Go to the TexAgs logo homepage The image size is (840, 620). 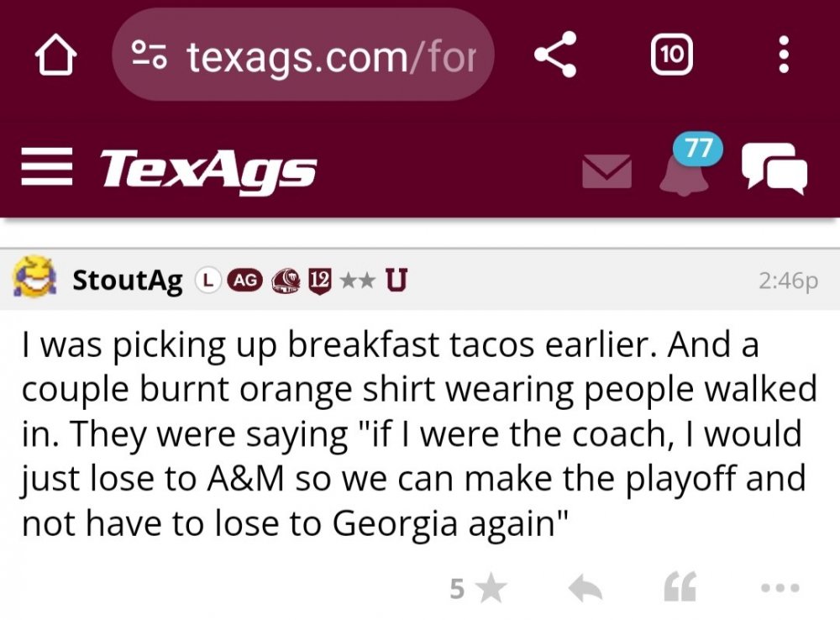207,170
